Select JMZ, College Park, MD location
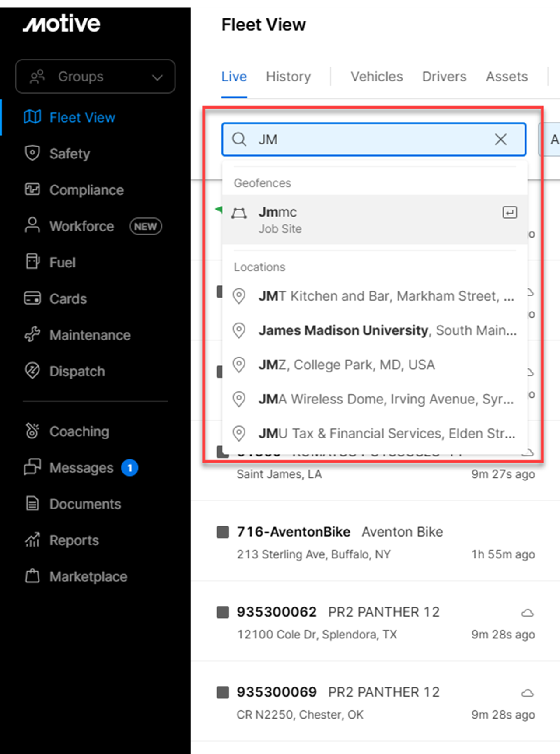 click(x=375, y=365)
